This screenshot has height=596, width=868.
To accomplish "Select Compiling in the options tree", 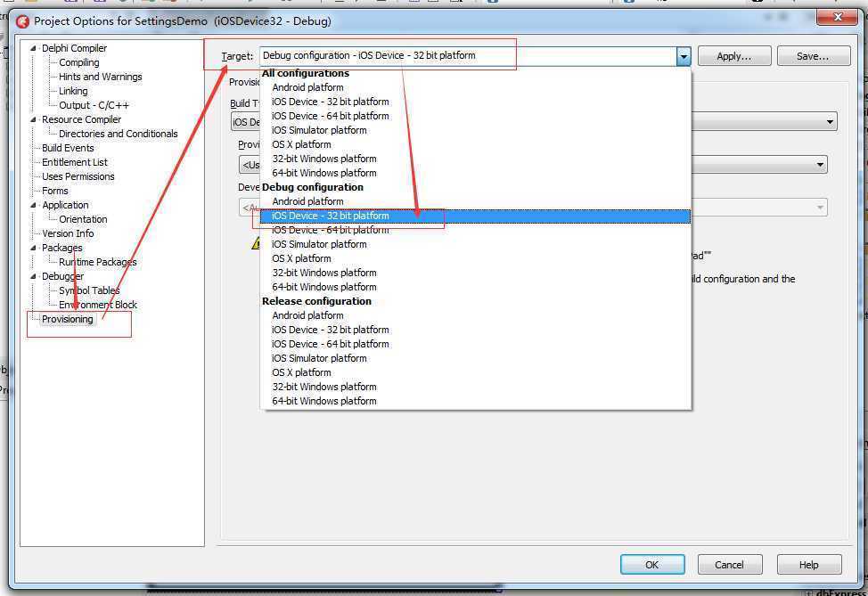I will point(79,62).
